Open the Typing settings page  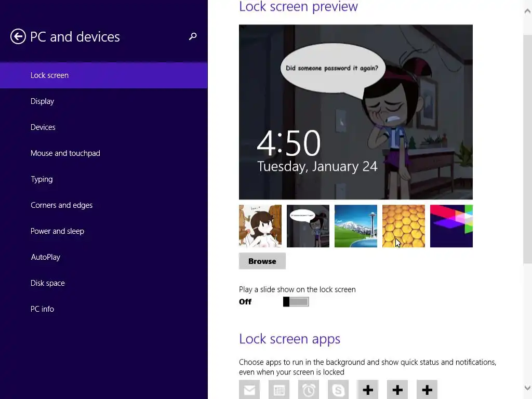(x=103, y=179)
